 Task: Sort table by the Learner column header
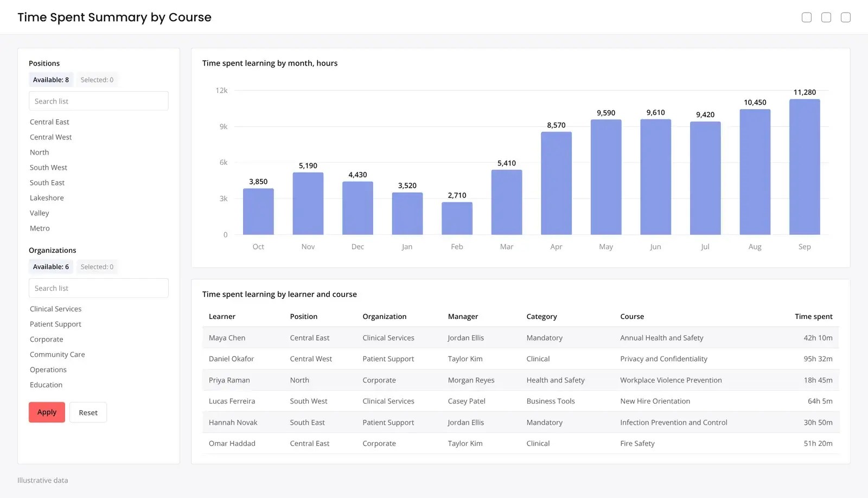[222, 317]
